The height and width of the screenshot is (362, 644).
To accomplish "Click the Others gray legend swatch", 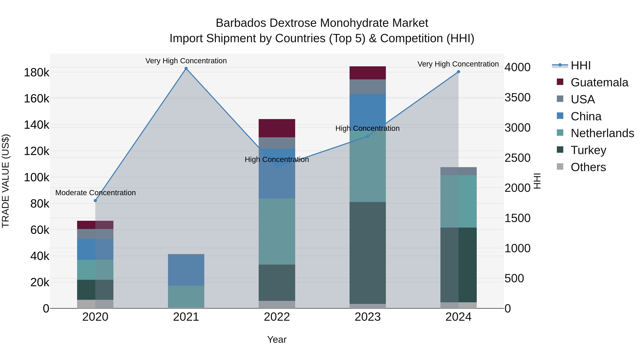I will (x=560, y=166).
